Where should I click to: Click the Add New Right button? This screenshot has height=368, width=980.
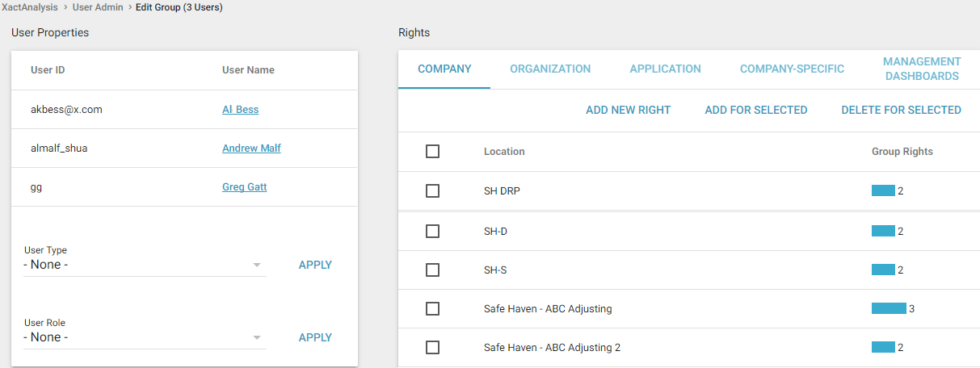point(628,111)
